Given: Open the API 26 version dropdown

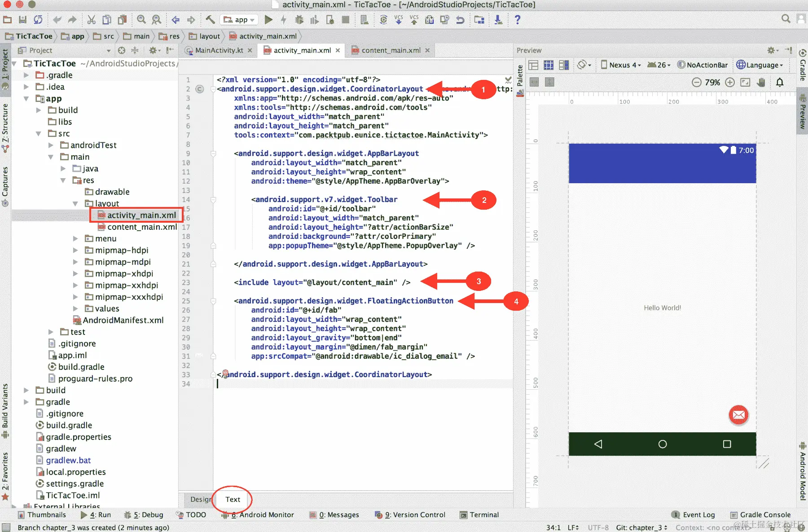Looking at the screenshot, I should tap(659, 65).
